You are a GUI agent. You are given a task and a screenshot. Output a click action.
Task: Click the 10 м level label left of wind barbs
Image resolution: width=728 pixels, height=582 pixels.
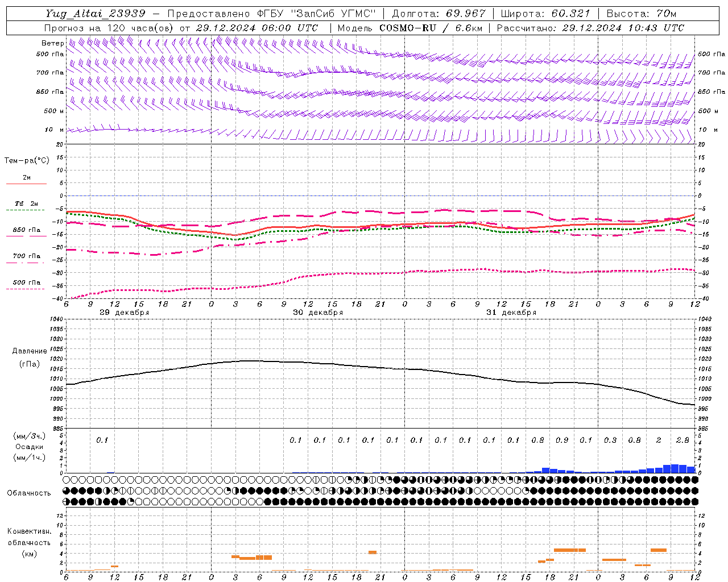[54, 130]
